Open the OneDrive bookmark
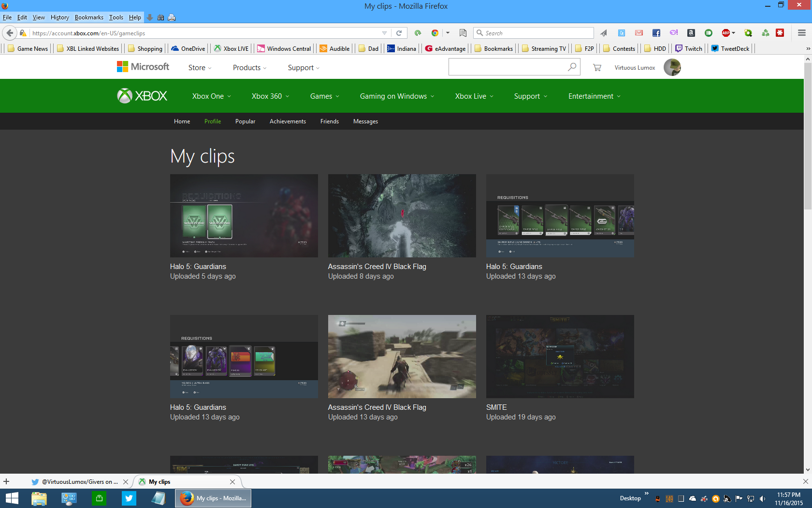This screenshot has height=508, width=812. click(188, 48)
